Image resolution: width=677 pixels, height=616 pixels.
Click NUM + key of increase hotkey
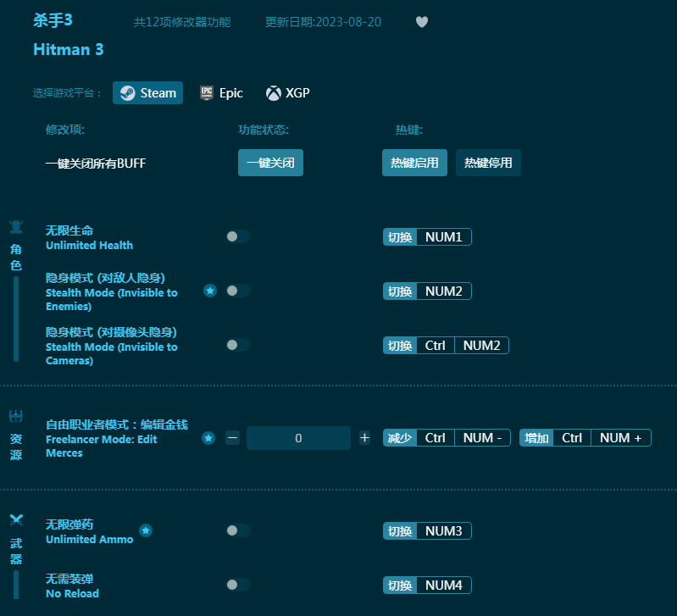point(621,438)
